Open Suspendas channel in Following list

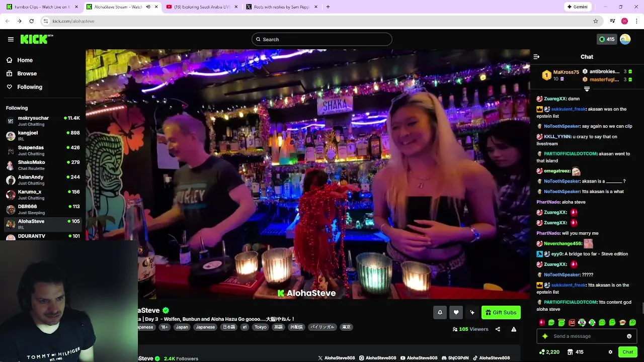click(x=43, y=150)
